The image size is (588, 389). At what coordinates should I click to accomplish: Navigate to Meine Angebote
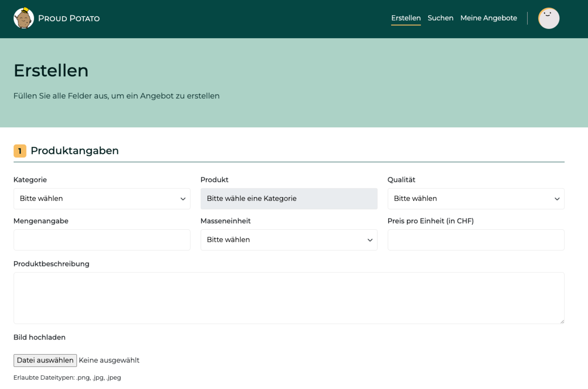[x=489, y=18]
